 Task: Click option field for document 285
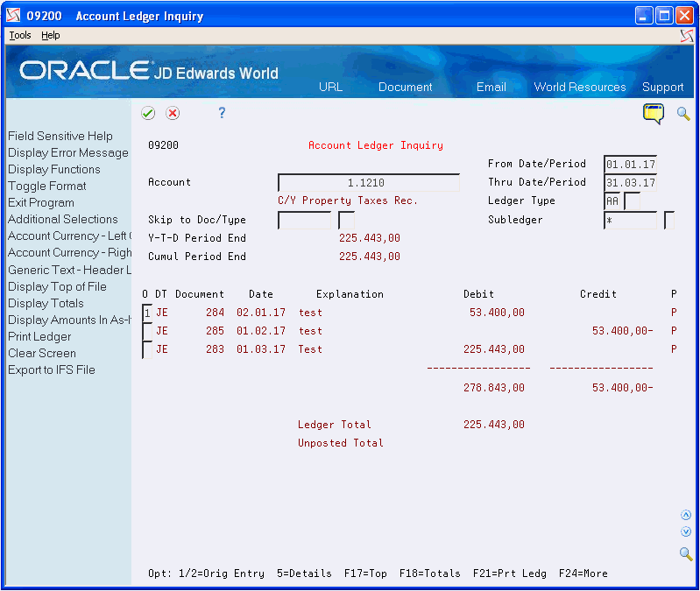click(147, 332)
